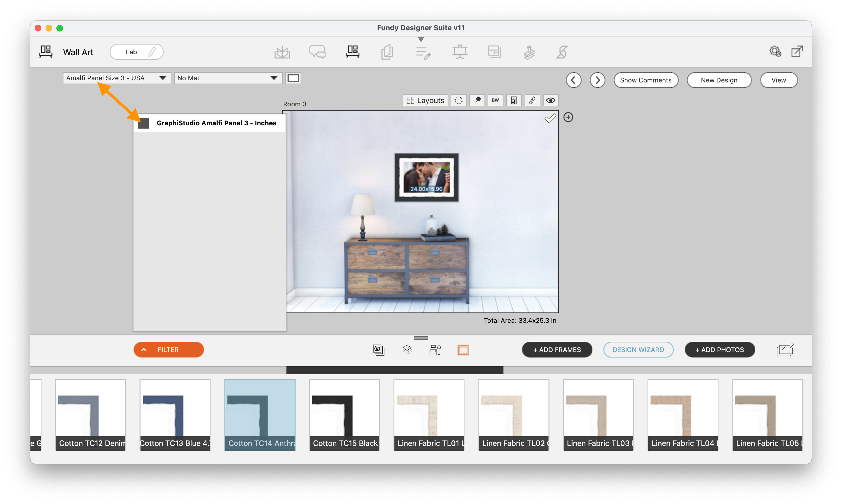Click the room furniture view icon
842x504 pixels.
435,350
